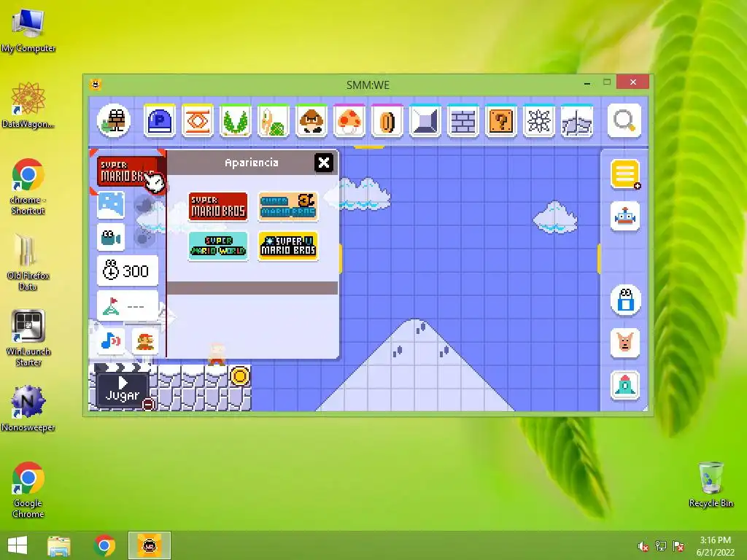Pick the brick block item
This screenshot has height=560, width=747.
(x=462, y=121)
